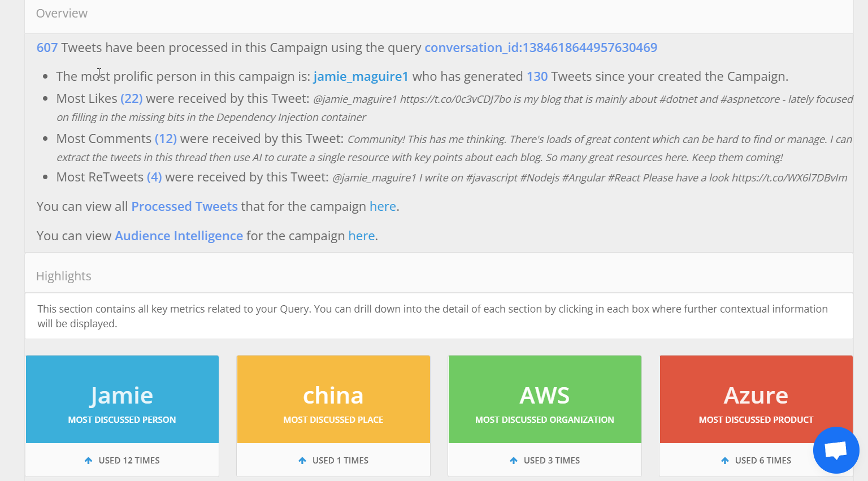Click the 607 tweets count link
Screen dimensions: 868x481
47,47
